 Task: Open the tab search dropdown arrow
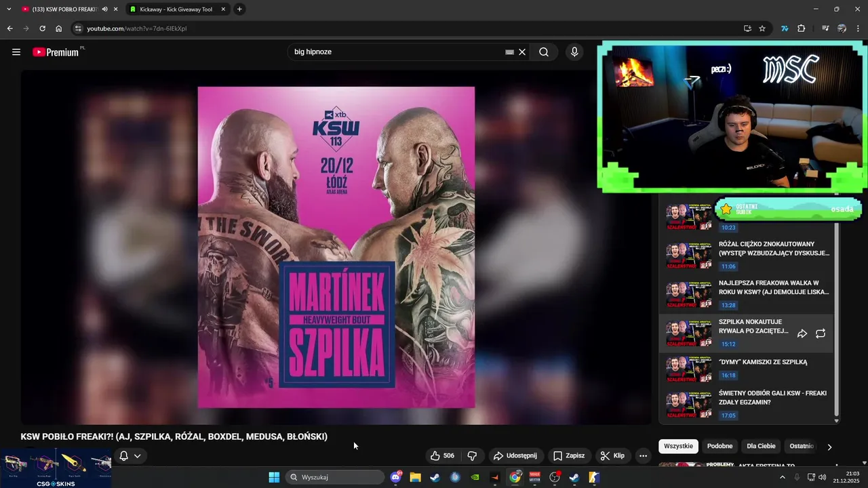coord(9,9)
